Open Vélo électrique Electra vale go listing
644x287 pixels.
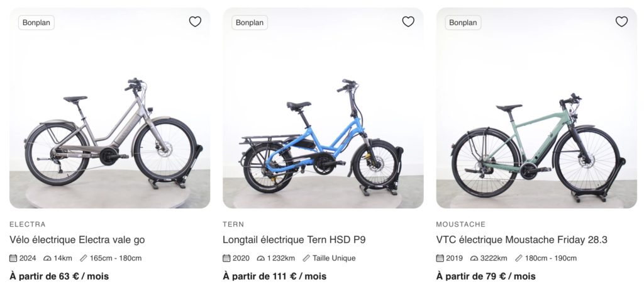click(77, 240)
